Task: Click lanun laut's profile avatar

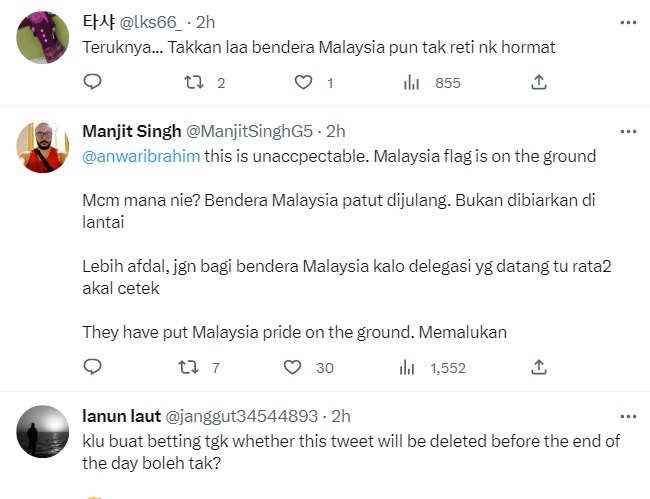Action: click(43, 432)
